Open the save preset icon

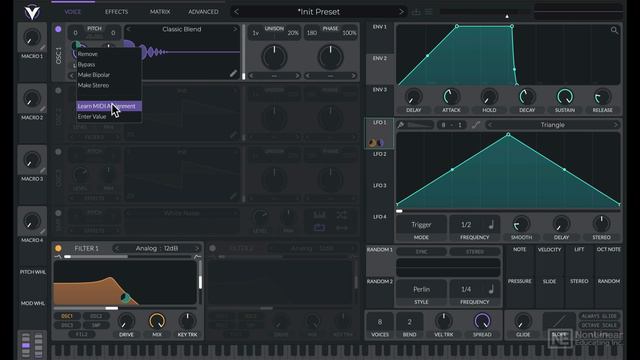pos(416,12)
